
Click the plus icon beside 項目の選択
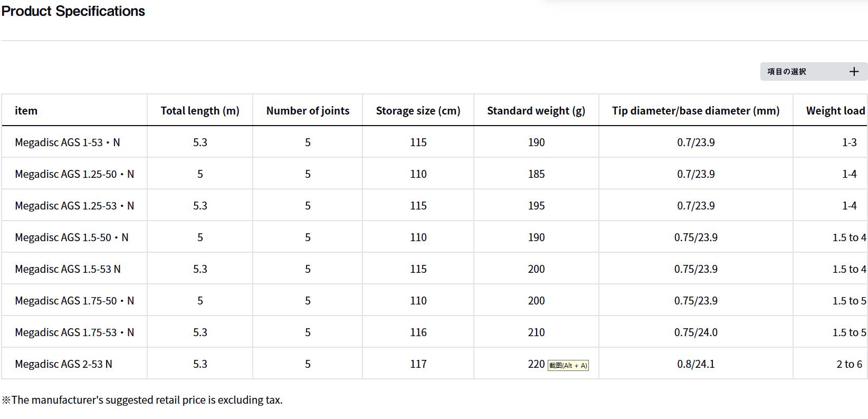[x=854, y=72]
